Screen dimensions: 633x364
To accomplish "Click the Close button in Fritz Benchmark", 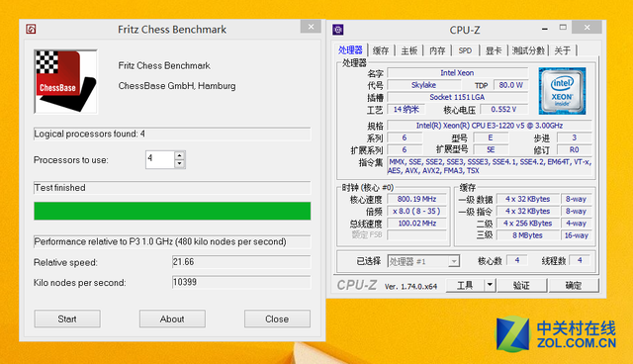I will tap(277, 318).
